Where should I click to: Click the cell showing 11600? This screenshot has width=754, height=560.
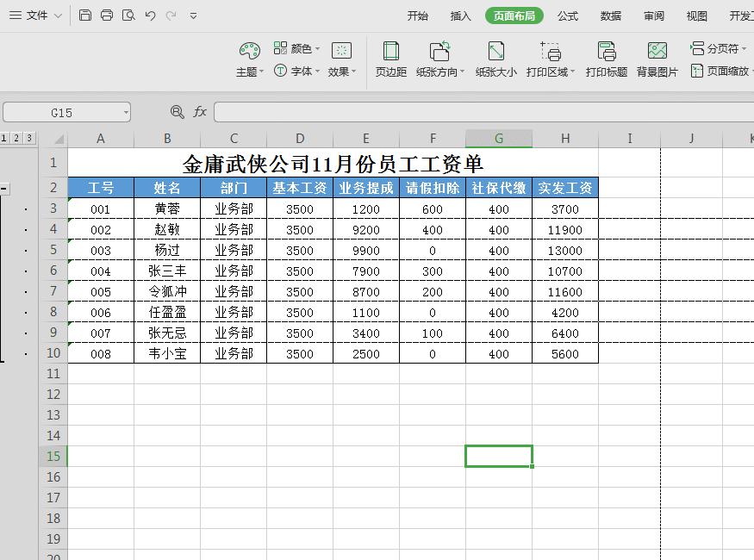pos(565,291)
